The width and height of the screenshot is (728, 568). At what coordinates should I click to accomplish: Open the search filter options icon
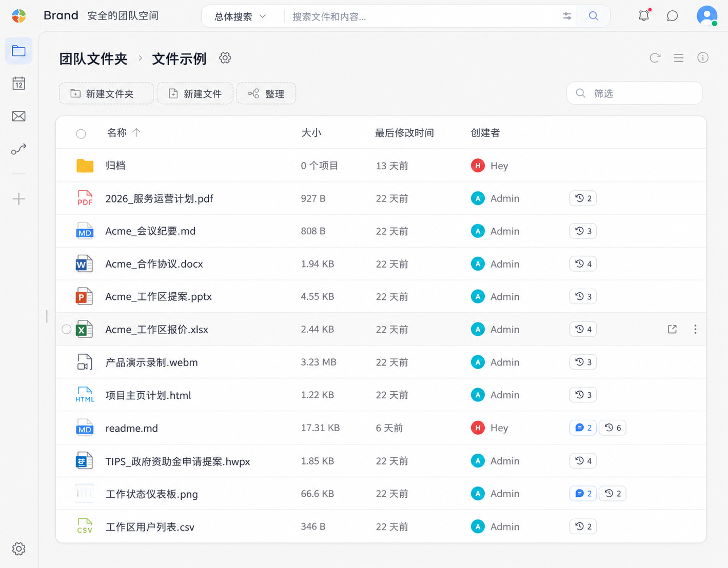click(x=567, y=16)
